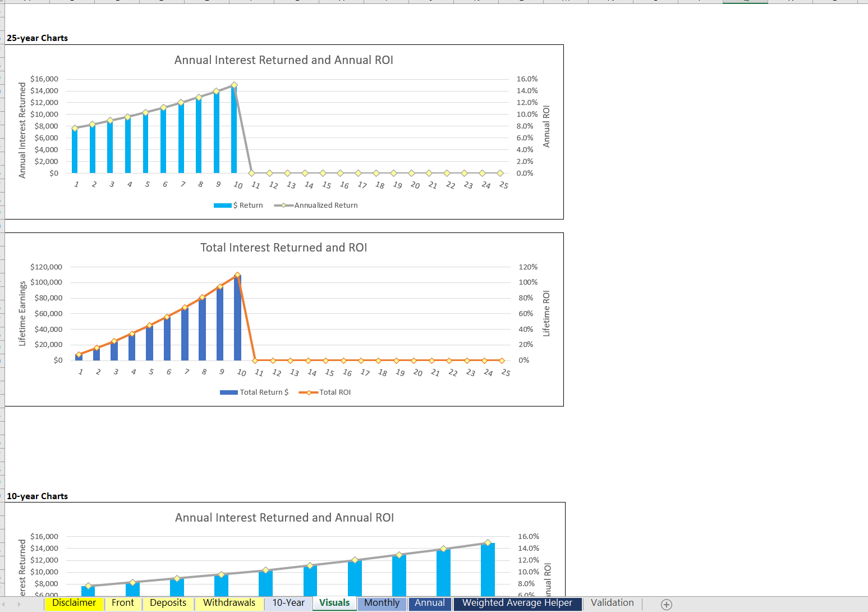Select the last bar in the 10-year chart
Screen dimensions: 868x612
pyautogui.click(x=488, y=569)
